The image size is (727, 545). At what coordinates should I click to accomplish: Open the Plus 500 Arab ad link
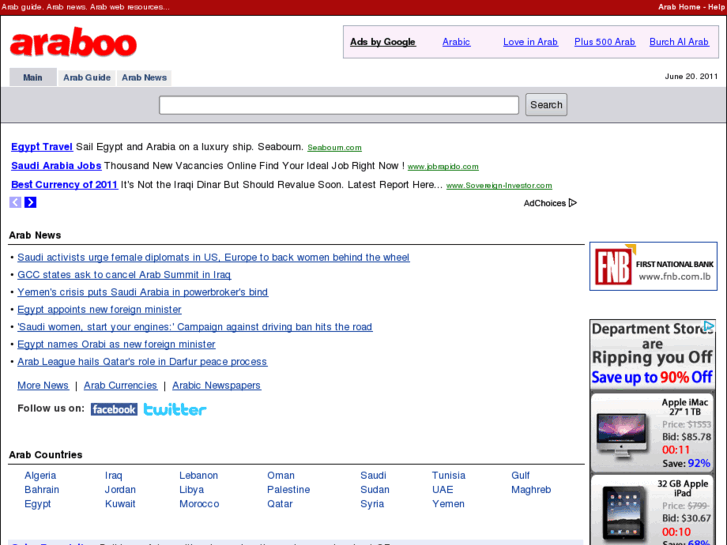[x=605, y=42]
